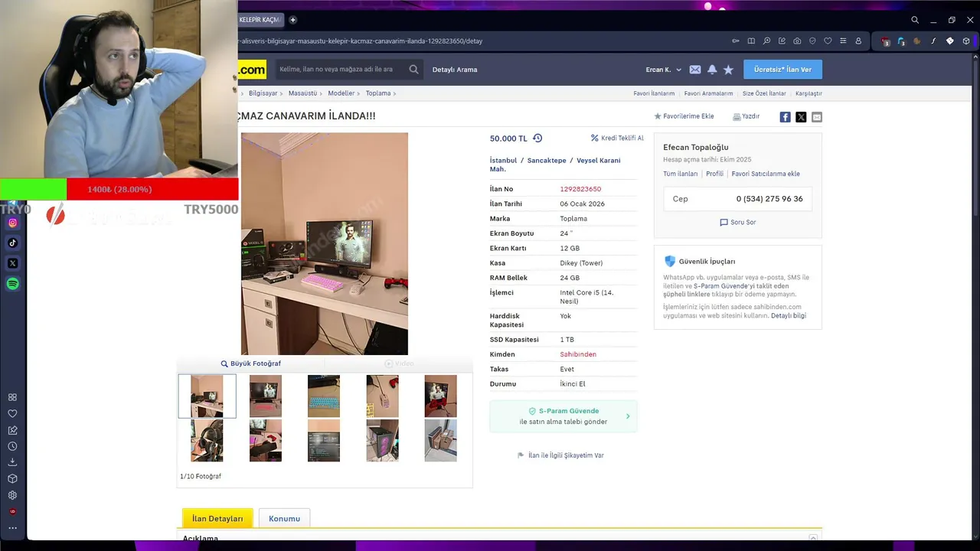Open the reader mode book icon
The width and height of the screenshot is (980, 551).
(x=751, y=41)
